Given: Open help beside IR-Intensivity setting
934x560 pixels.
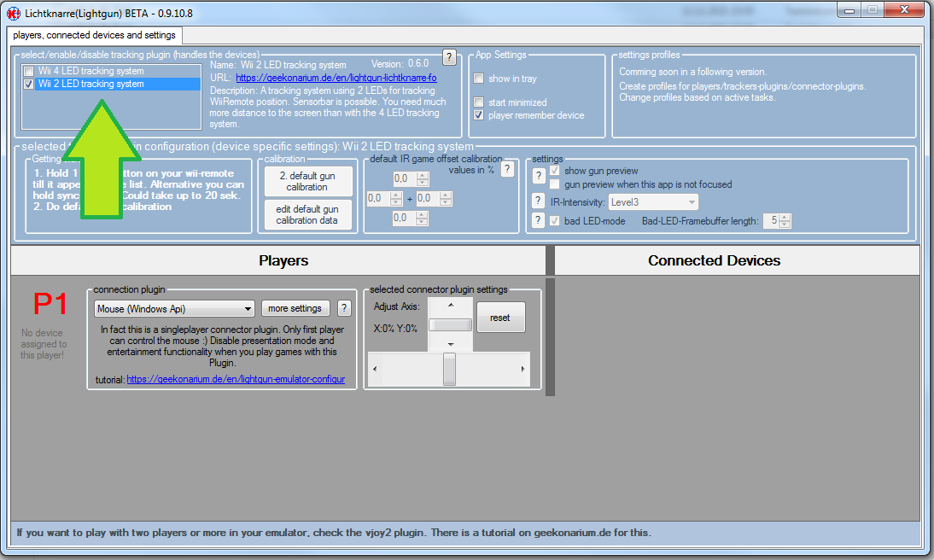Looking at the screenshot, I should (x=539, y=201).
